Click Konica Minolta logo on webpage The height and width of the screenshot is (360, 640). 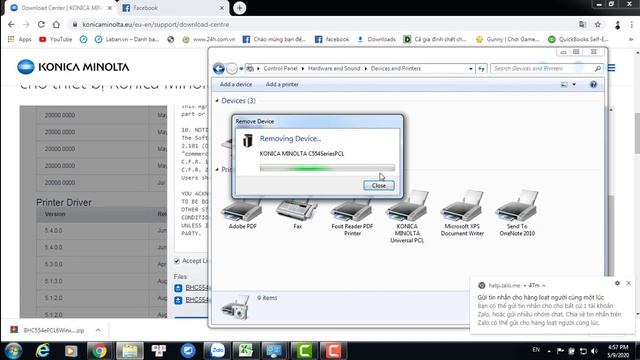click(73, 67)
